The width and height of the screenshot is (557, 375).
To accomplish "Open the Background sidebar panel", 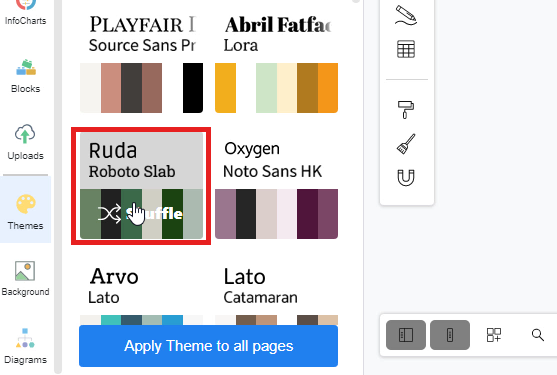I will [x=25, y=279].
